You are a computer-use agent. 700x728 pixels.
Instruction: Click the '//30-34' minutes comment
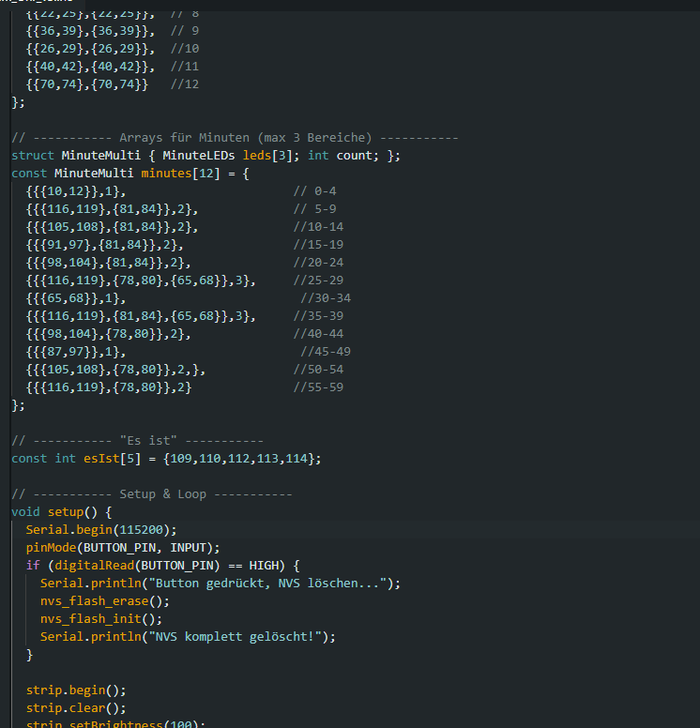[x=325, y=297]
